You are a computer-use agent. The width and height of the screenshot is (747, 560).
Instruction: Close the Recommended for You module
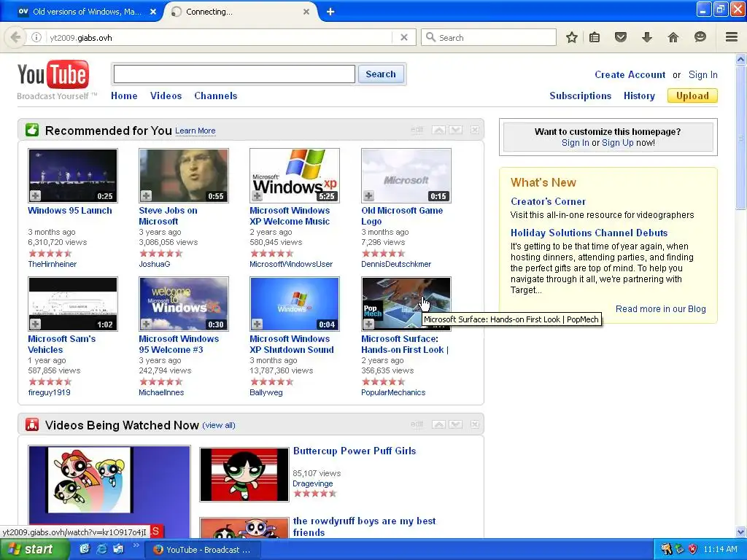pos(474,130)
